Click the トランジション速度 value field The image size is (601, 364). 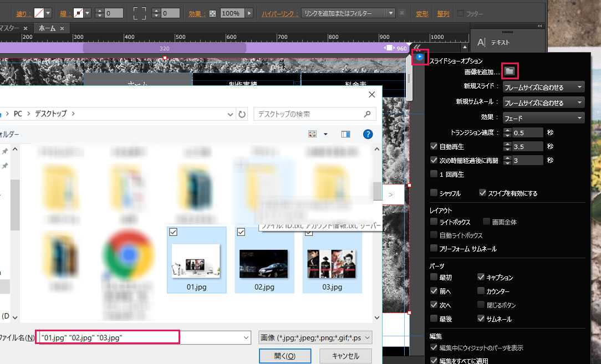(x=527, y=132)
